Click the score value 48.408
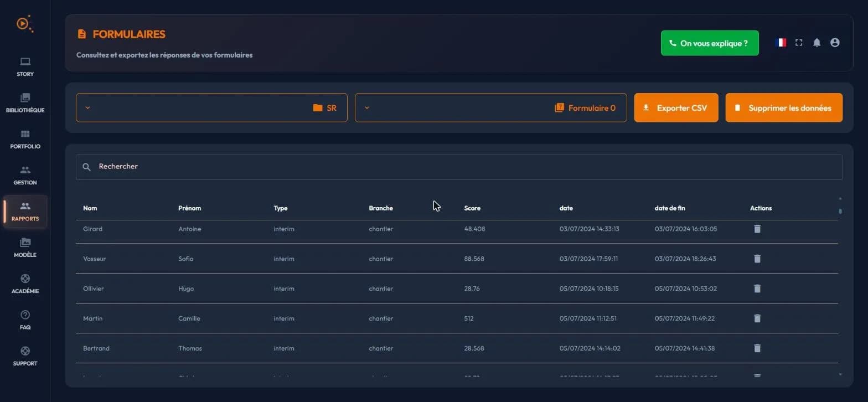Screen dimensions: 868x402 coord(474,229)
